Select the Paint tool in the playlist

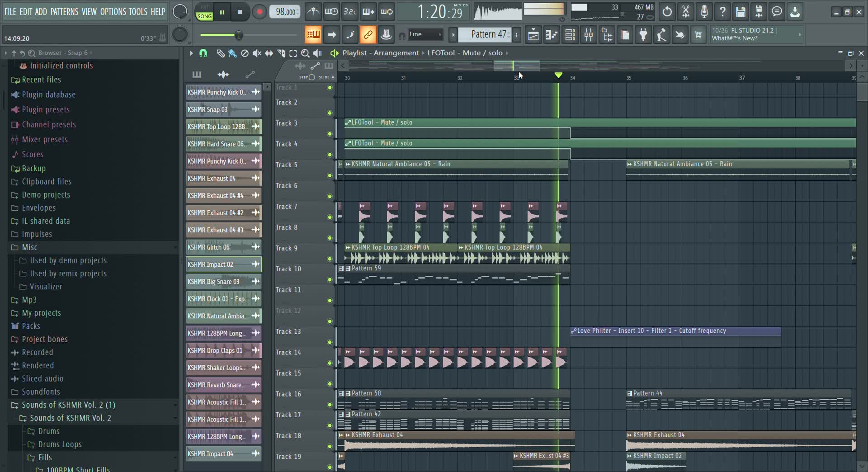[x=232, y=53]
